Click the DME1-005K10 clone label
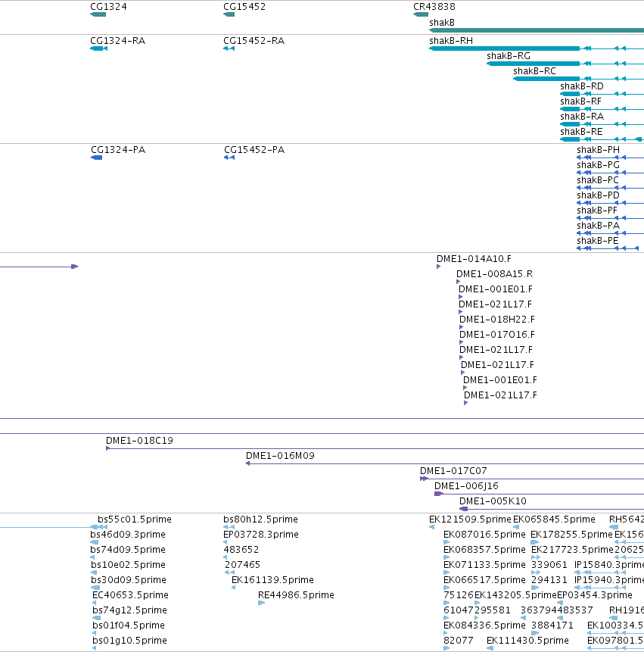The width and height of the screenshot is (644, 652). tap(493, 501)
